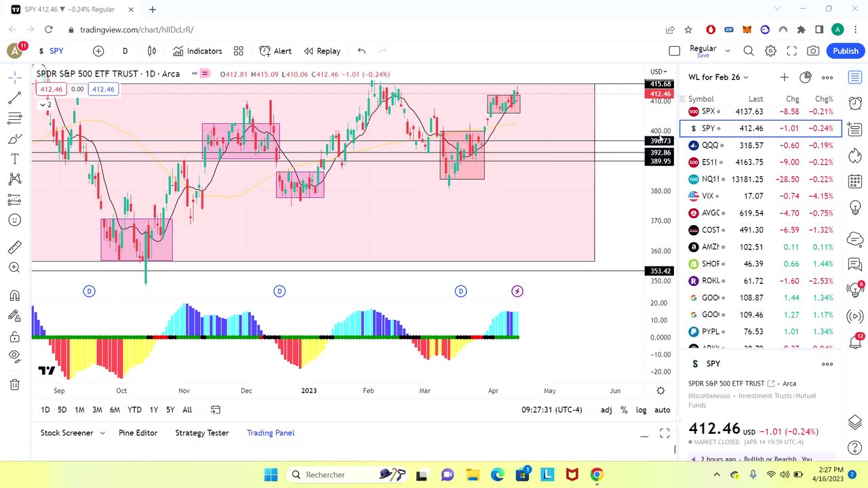The height and width of the screenshot is (488, 868).
Task: Open the Trading Panel tab
Action: pyautogui.click(x=271, y=433)
